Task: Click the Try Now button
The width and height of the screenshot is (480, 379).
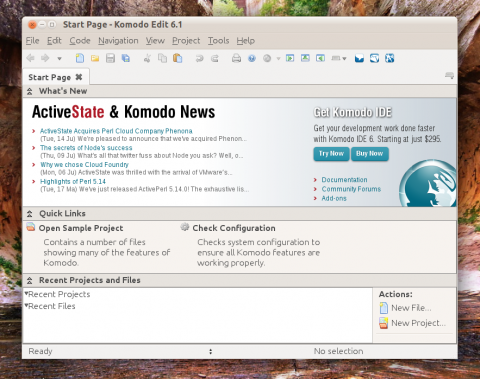Action: pos(331,154)
